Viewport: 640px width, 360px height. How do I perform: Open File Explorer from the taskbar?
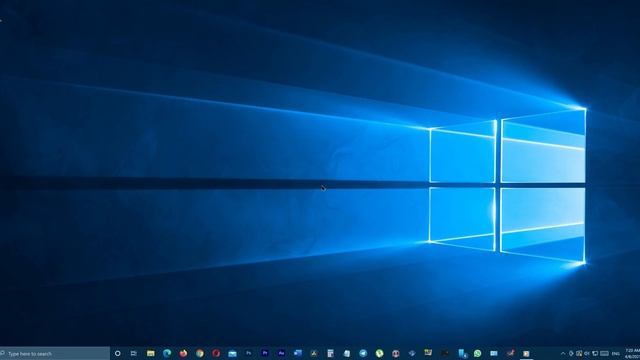tap(151, 353)
